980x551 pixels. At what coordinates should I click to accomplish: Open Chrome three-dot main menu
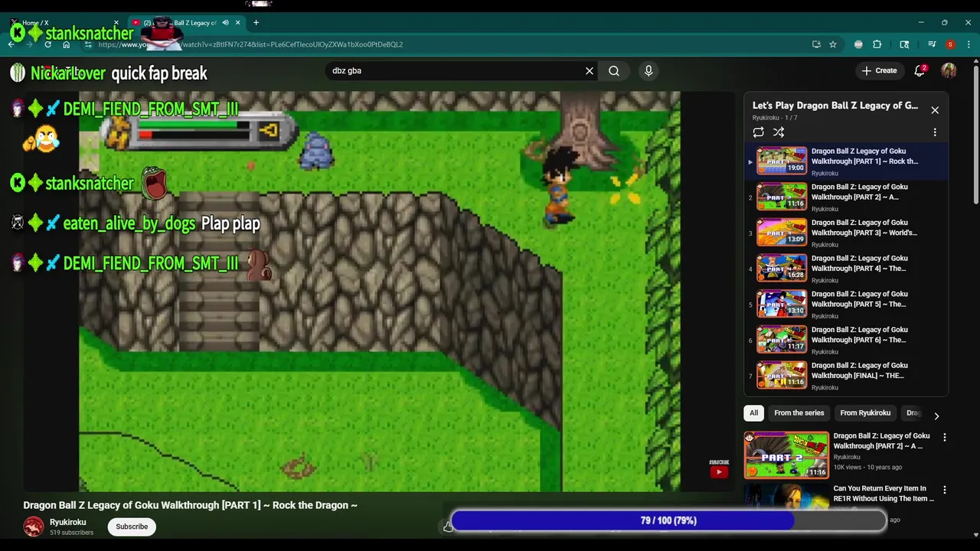pos(967,44)
